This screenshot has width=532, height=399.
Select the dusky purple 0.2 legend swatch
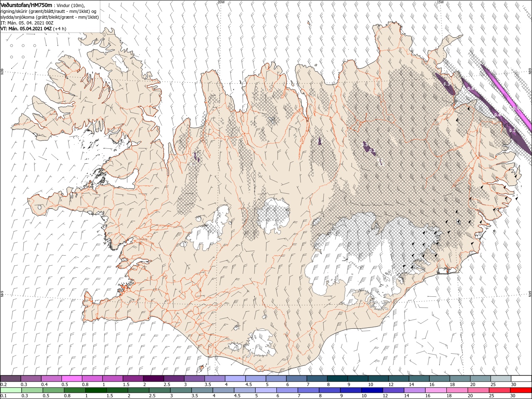[x=10, y=379]
